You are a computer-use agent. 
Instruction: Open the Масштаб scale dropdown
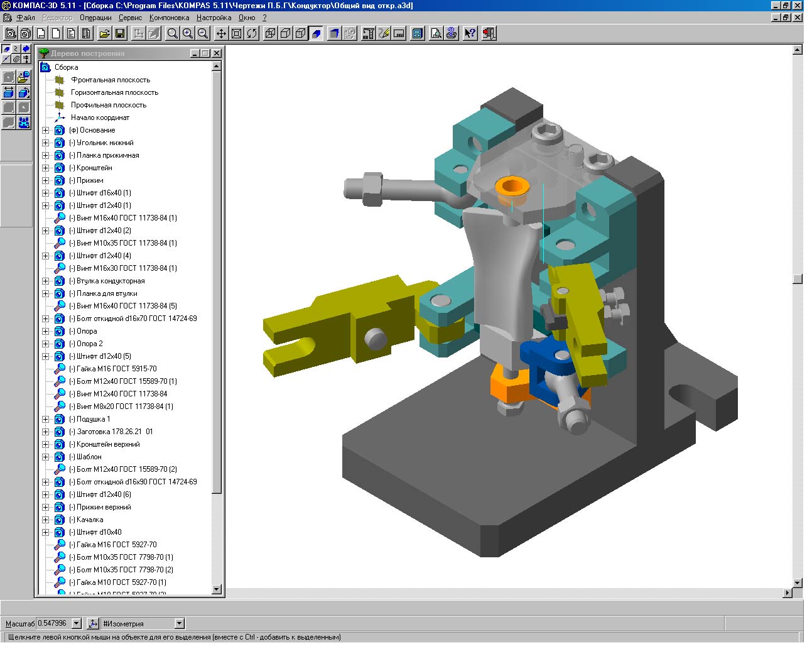click(77, 623)
